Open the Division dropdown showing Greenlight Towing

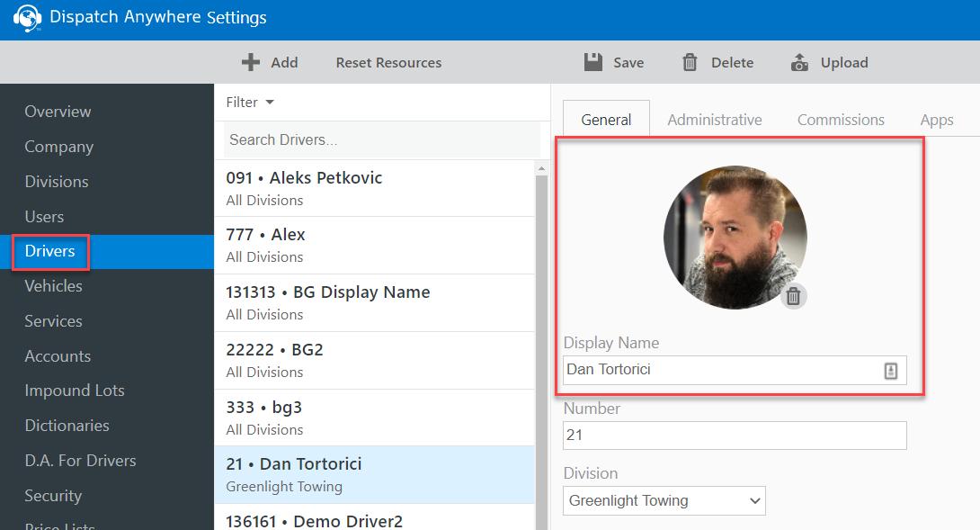coord(664,500)
